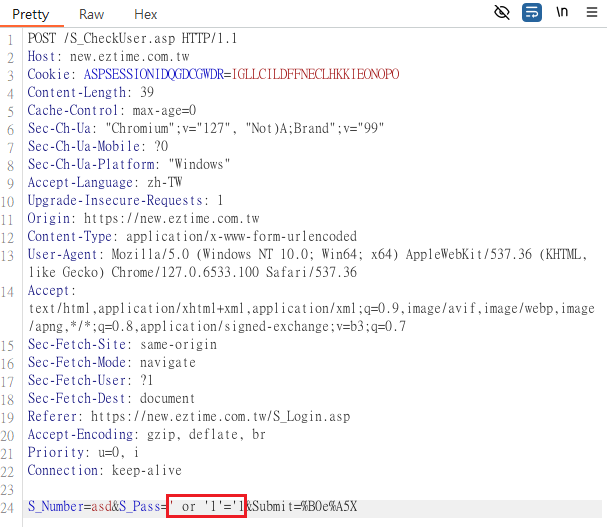Click the Submit=%B0e%A5X parameter
Image resolution: width=607 pixels, height=527 pixels.
(x=305, y=506)
